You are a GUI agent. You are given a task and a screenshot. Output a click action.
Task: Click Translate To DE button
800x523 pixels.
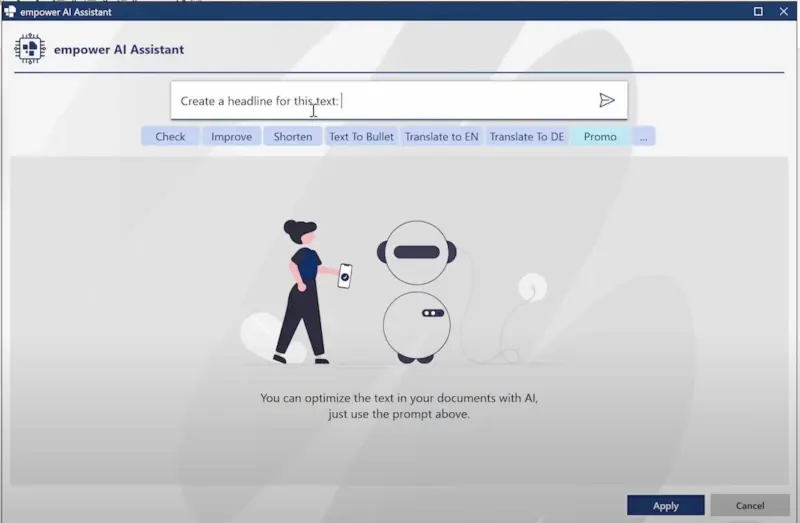pyautogui.click(x=527, y=136)
